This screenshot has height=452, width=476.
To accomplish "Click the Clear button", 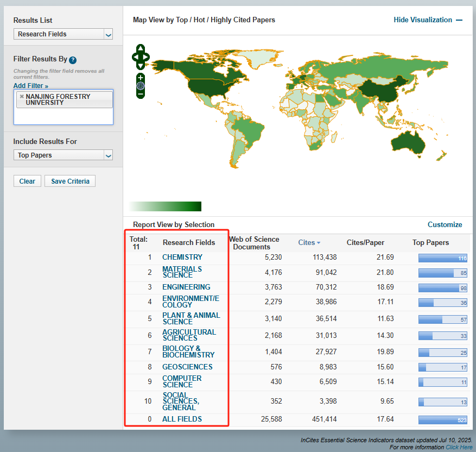I will [27, 181].
